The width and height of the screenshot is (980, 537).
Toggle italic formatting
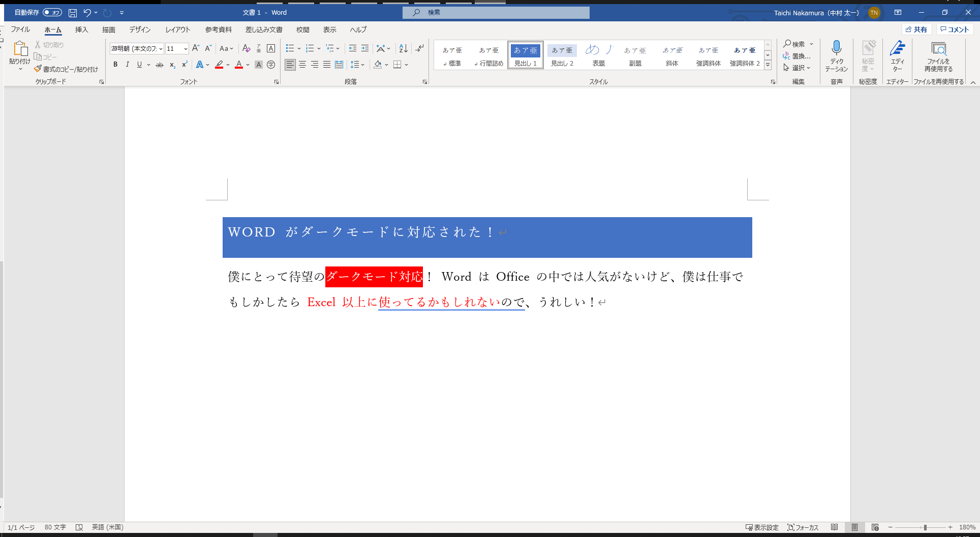(x=127, y=65)
